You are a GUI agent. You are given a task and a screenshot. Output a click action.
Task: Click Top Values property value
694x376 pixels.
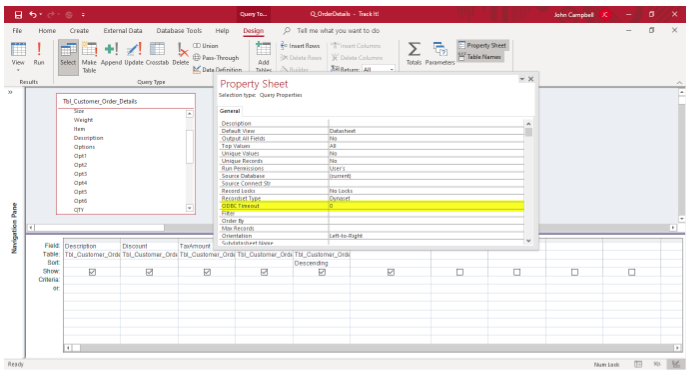coord(426,146)
